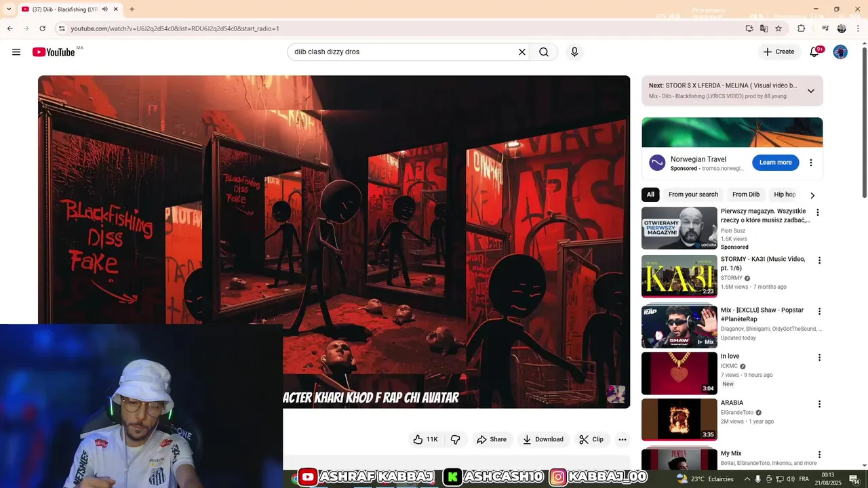This screenshot has height=488, width=868.
Task: Open the weather widget showing 23°C
Action: (x=705, y=479)
